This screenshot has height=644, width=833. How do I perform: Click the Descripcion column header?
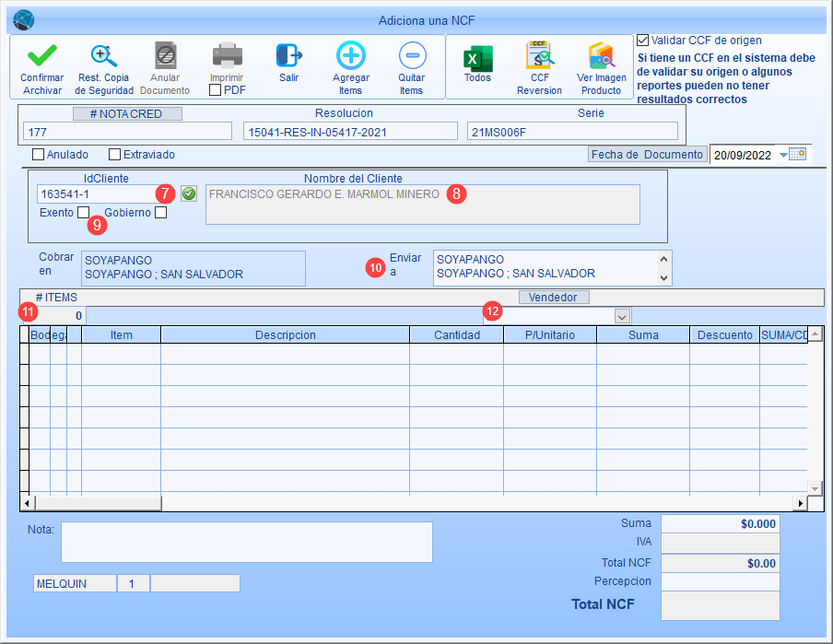coord(286,334)
